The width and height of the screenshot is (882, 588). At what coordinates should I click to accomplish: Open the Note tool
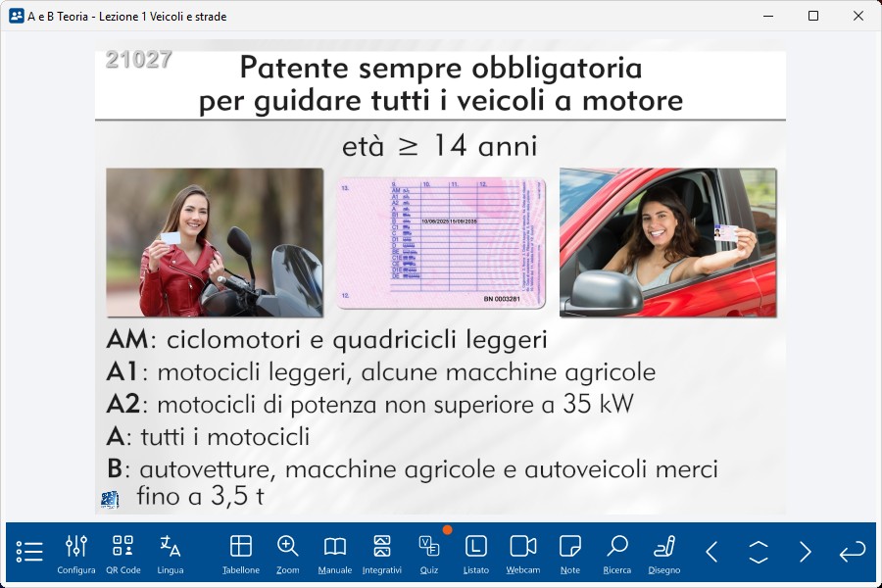570,553
